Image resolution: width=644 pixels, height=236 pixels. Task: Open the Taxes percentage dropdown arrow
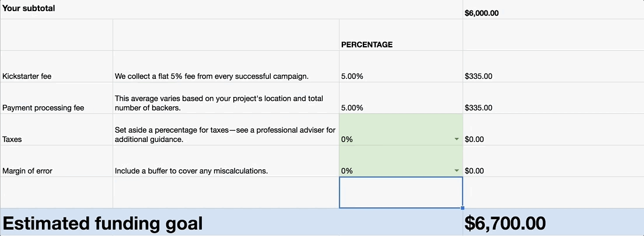pos(456,140)
